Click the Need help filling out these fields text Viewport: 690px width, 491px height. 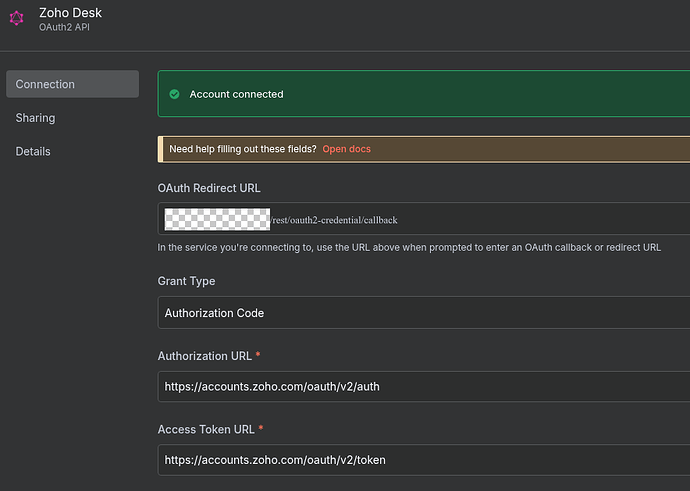coord(243,149)
